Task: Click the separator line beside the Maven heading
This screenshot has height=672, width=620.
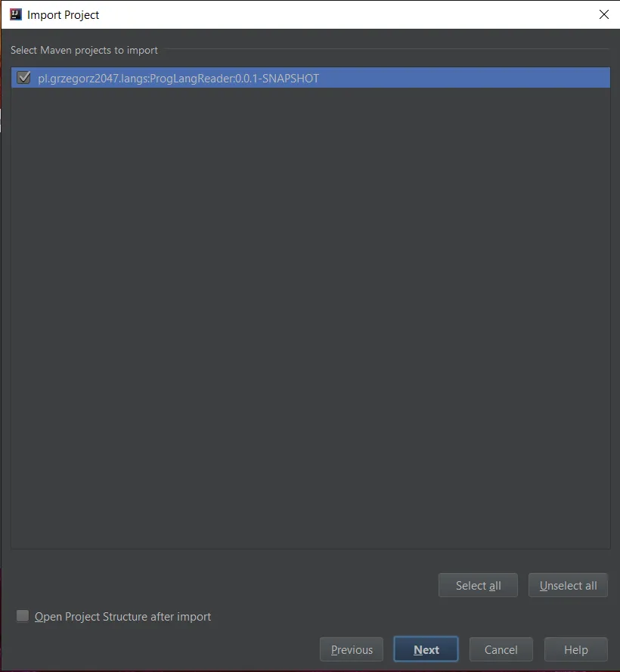Action: [x=387, y=49]
